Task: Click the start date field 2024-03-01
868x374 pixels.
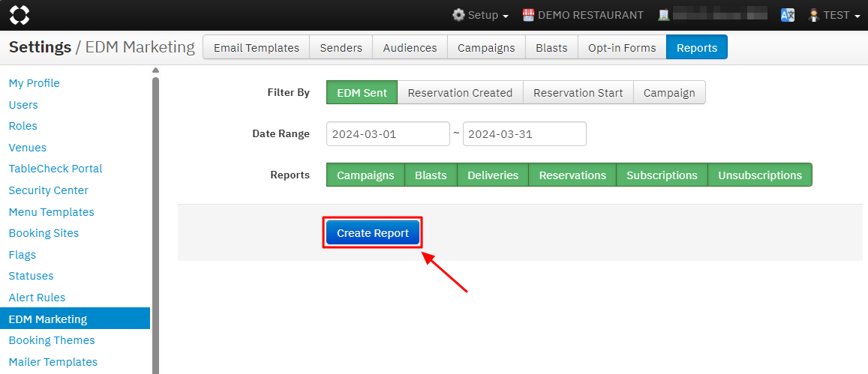Action: tap(388, 135)
